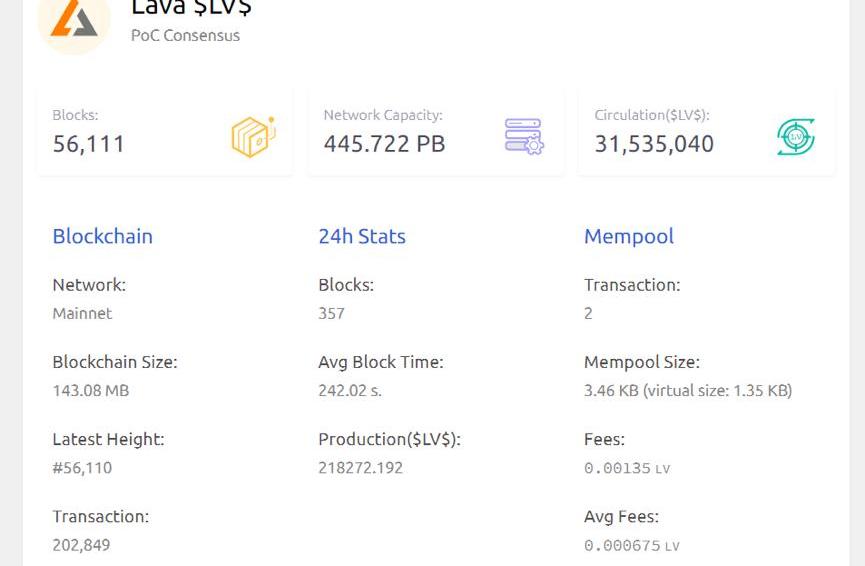The image size is (865, 566).
Task: Select the Lava $LV$ title
Action: click(191, 8)
